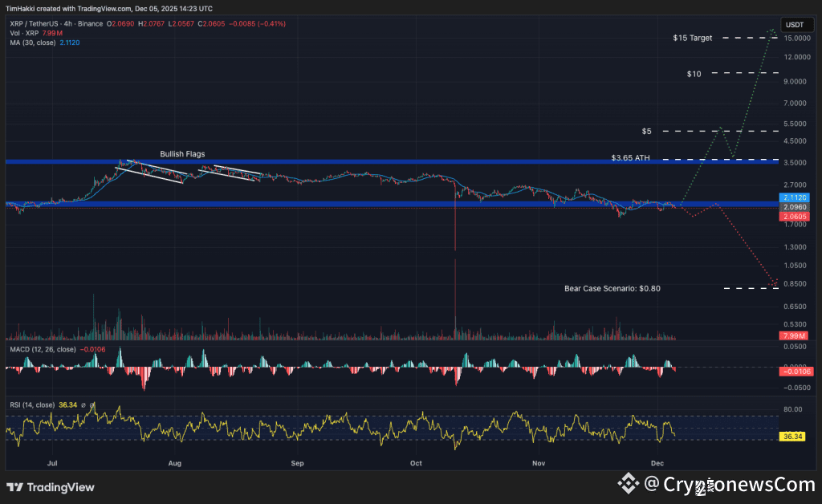Screen dimensions: 822x504
Task: Click the Dec label on the time axis
Action: click(657, 463)
